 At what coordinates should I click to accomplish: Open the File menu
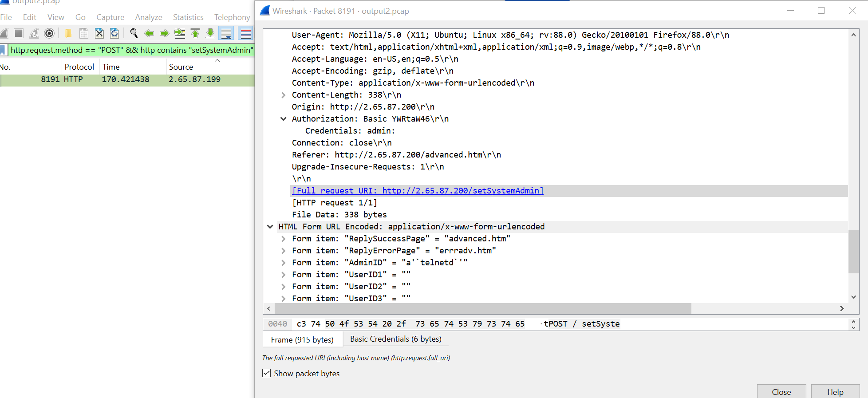(x=6, y=17)
